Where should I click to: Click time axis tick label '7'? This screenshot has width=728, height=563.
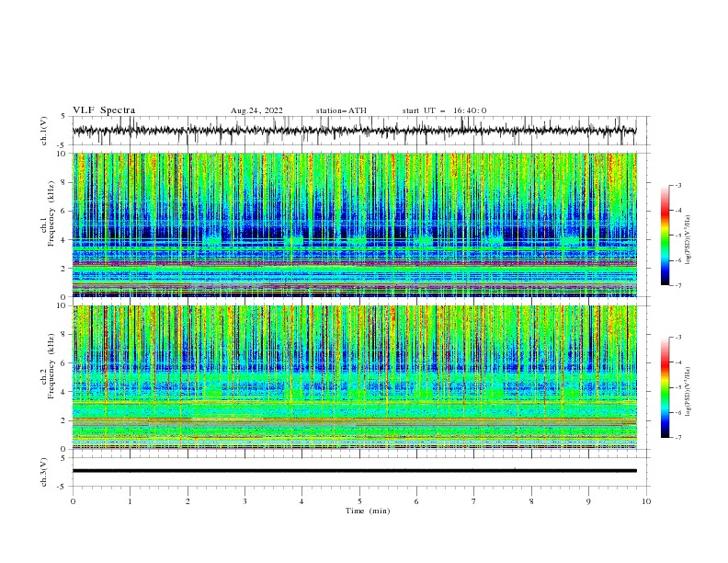[x=474, y=501]
